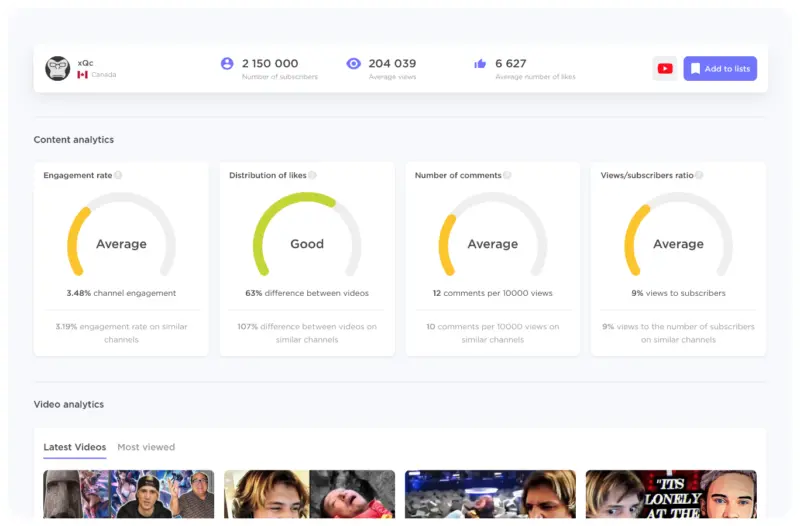Open the second video thumbnail
Image resolution: width=800 pixels, height=526 pixels.
(x=309, y=494)
